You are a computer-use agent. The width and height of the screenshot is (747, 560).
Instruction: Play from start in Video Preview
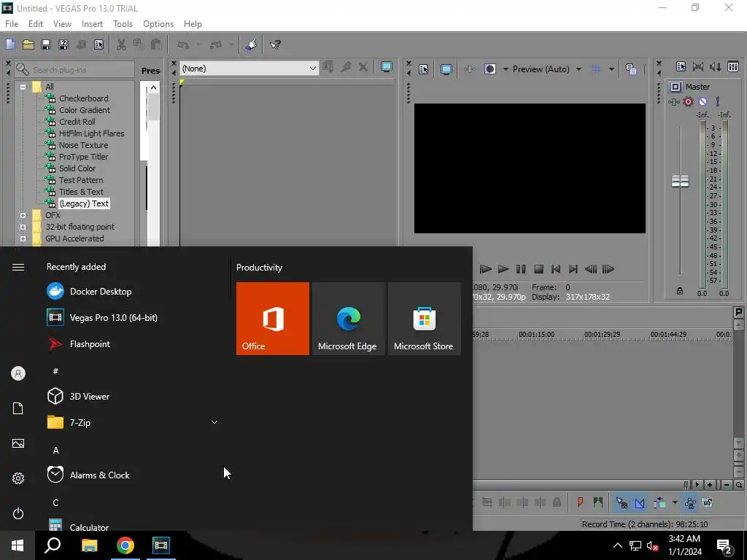pos(485,269)
